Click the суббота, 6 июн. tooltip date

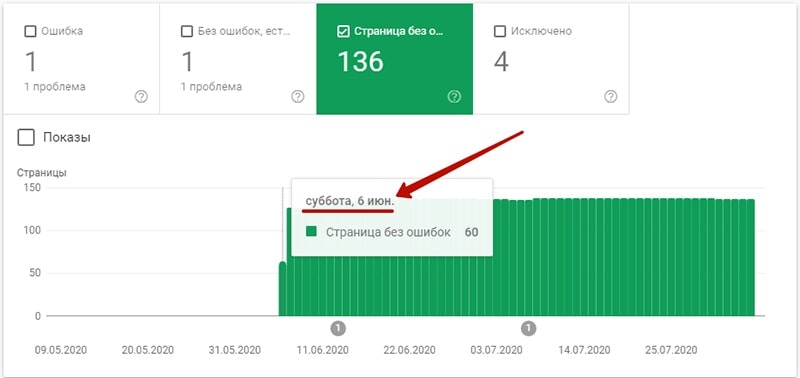click(x=349, y=201)
